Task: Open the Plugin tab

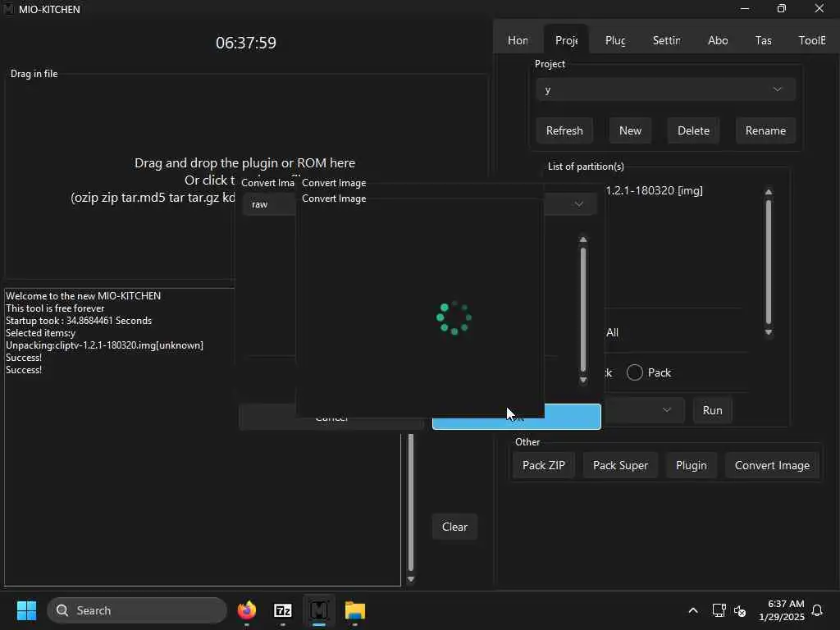Action: [x=615, y=40]
